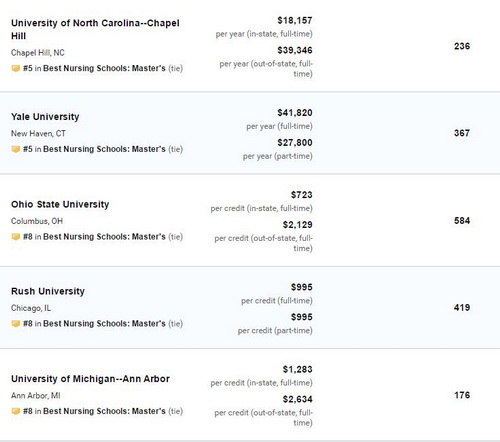Viewport: 500px width, 442px height.
Task: Open University of North Carolina--Chapel Hill school page
Action: [95, 29]
